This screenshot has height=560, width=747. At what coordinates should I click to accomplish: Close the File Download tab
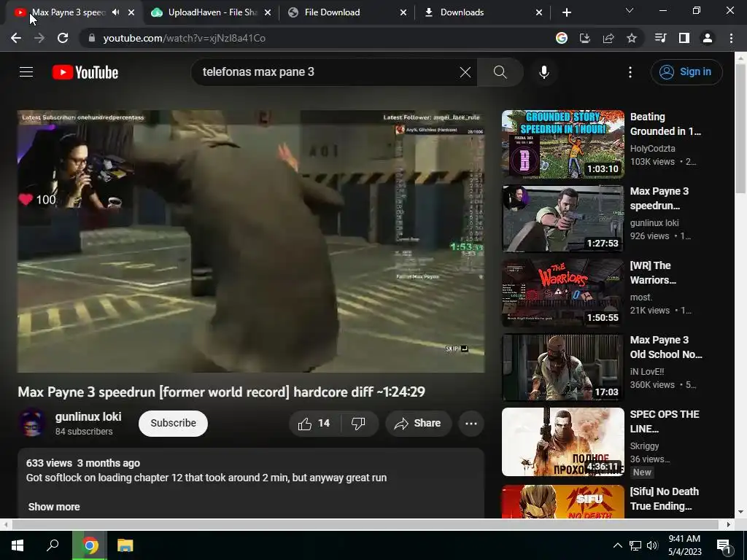(x=403, y=12)
